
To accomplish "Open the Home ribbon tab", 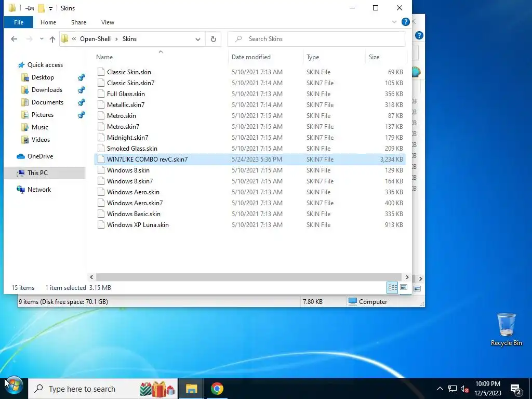I will [48, 22].
